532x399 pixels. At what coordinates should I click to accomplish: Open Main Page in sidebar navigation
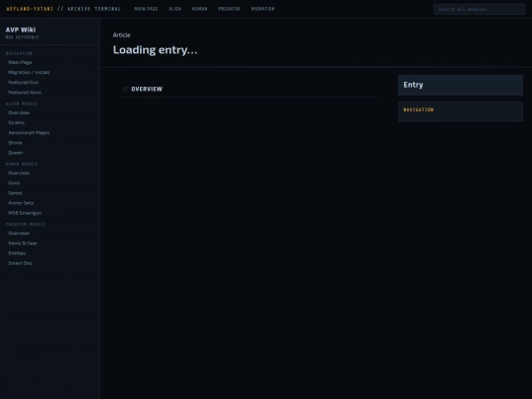click(20, 62)
